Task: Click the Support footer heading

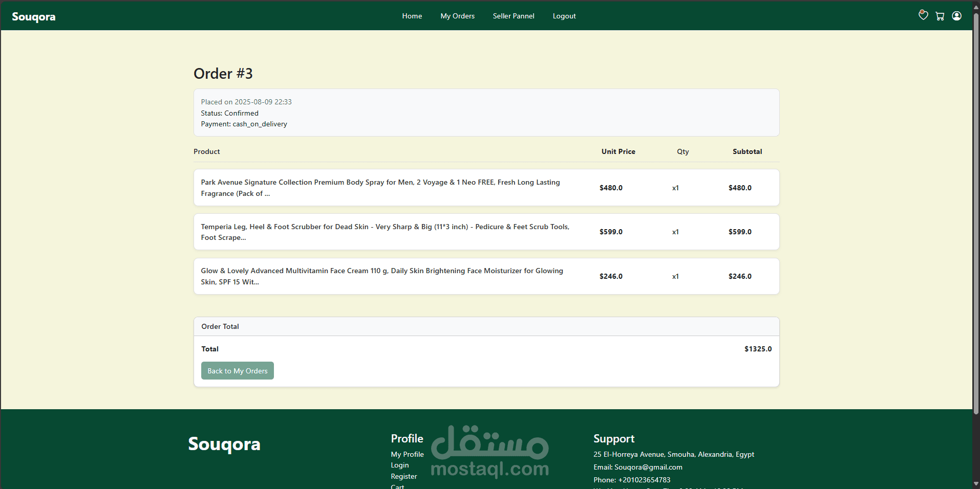Action: [614, 438]
